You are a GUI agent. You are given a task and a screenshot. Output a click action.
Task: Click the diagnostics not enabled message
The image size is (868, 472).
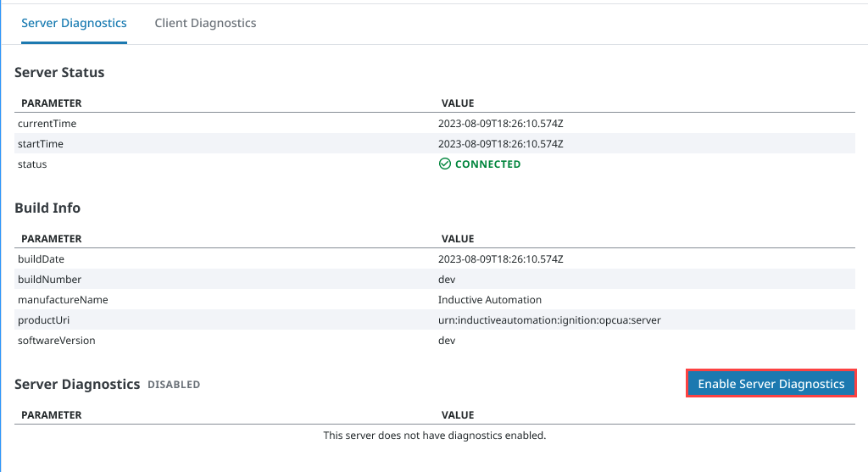[x=435, y=436]
